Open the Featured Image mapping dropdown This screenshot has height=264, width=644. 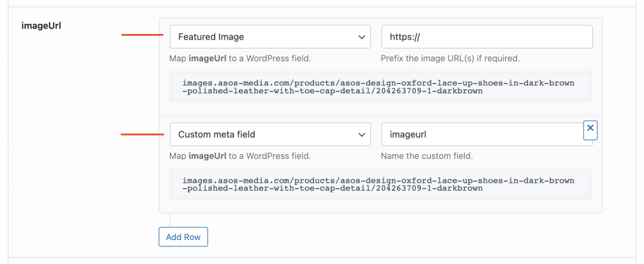(270, 37)
